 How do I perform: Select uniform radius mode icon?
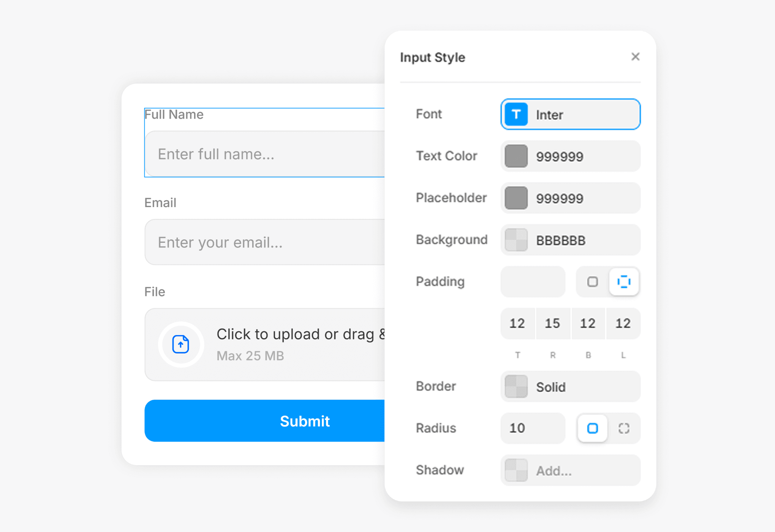[592, 428]
